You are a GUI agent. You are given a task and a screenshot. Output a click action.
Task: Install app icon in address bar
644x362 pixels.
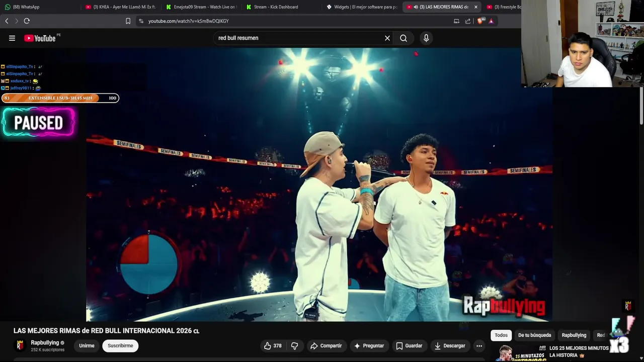(456, 21)
